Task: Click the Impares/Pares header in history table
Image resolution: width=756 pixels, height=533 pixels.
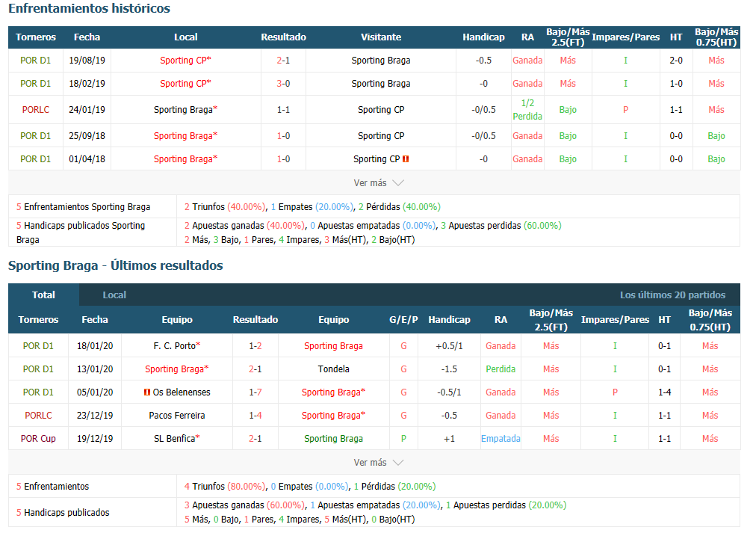Action: [x=625, y=37]
